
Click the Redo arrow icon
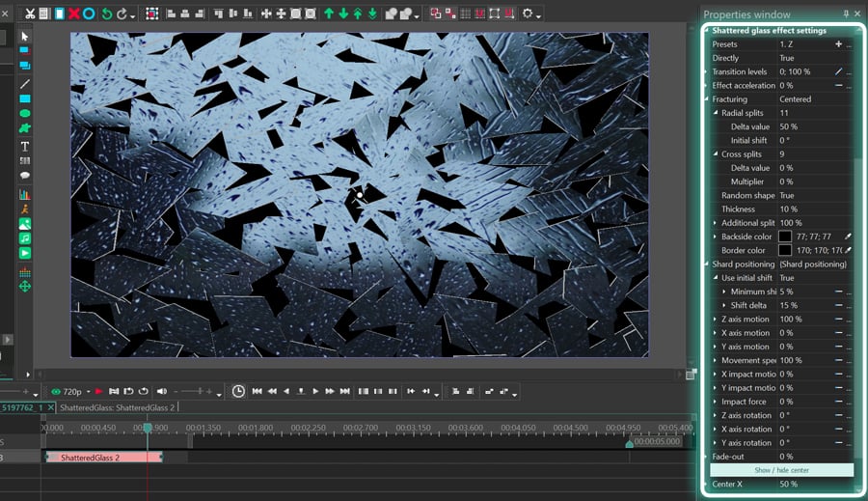point(122,14)
